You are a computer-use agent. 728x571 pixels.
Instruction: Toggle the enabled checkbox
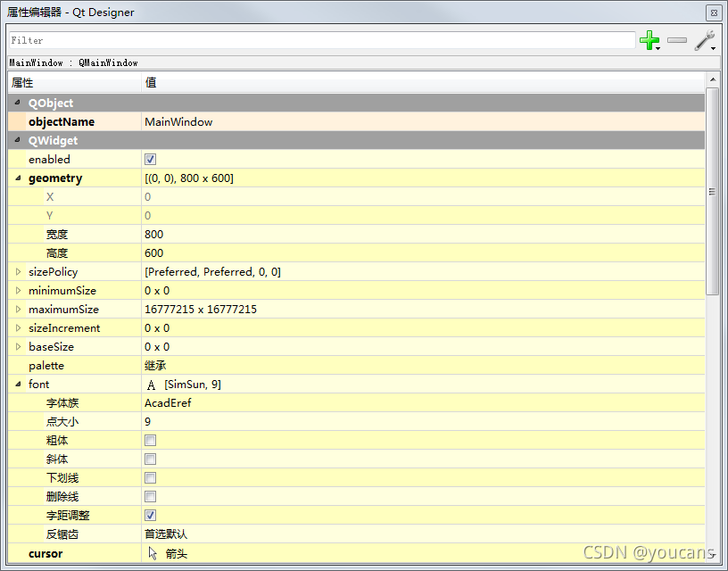[151, 159]
